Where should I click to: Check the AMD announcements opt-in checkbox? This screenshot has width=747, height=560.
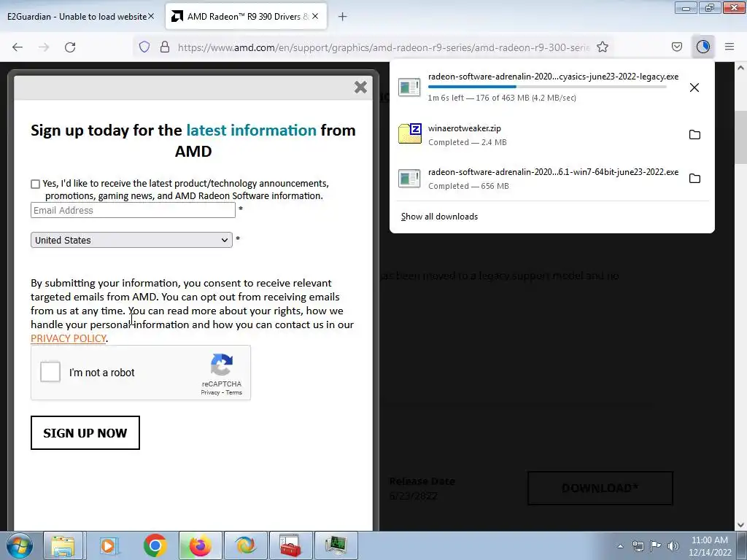pyautogui.click(x=35, y=184)
